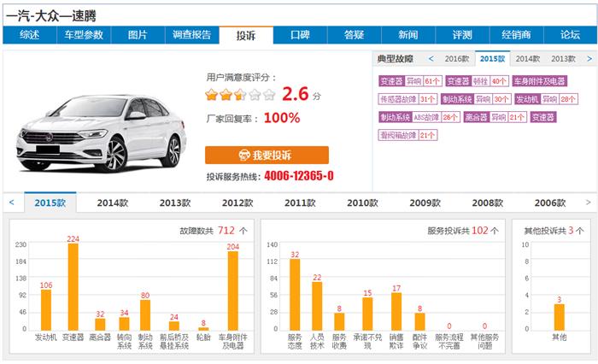Click the 销售欺诈 bar showing 17
The width and height of the screenshot is (598, 364).
click(x=396, y=312)
